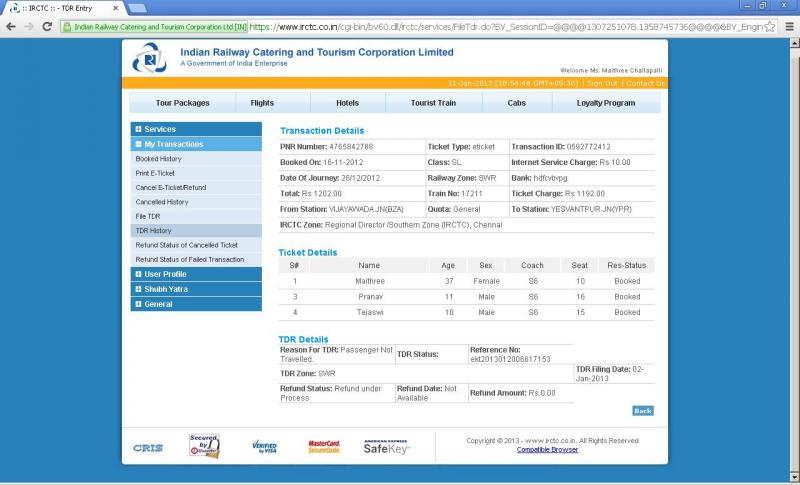Click the Reference No value ekt2013012006617153

click(510, 360)
